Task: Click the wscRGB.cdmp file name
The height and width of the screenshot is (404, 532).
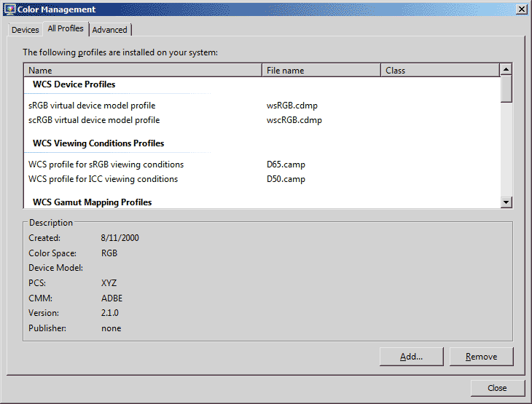Action: (x=294, y=120)
